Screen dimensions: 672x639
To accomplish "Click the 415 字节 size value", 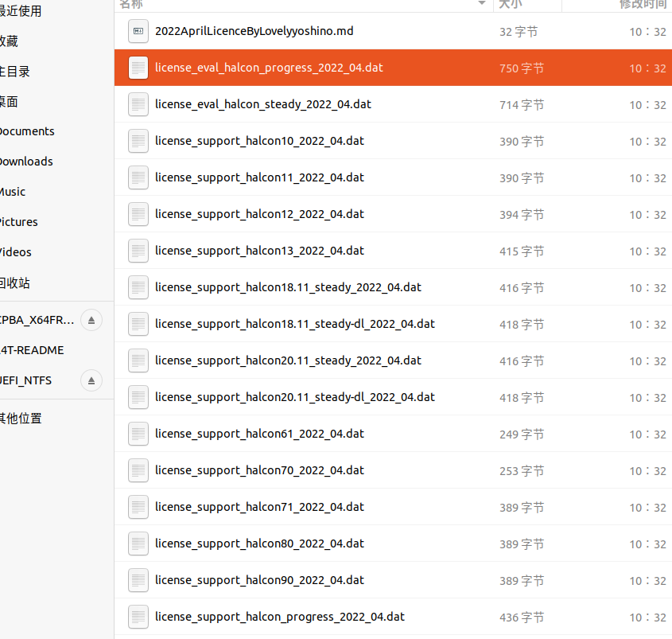I will [x=522, y=251].
